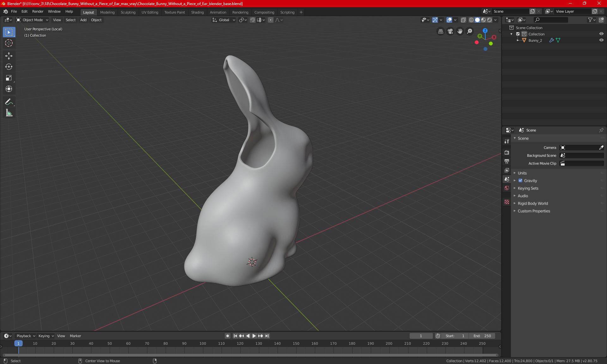Switch to wireframe shading

(x=471, y=20)
